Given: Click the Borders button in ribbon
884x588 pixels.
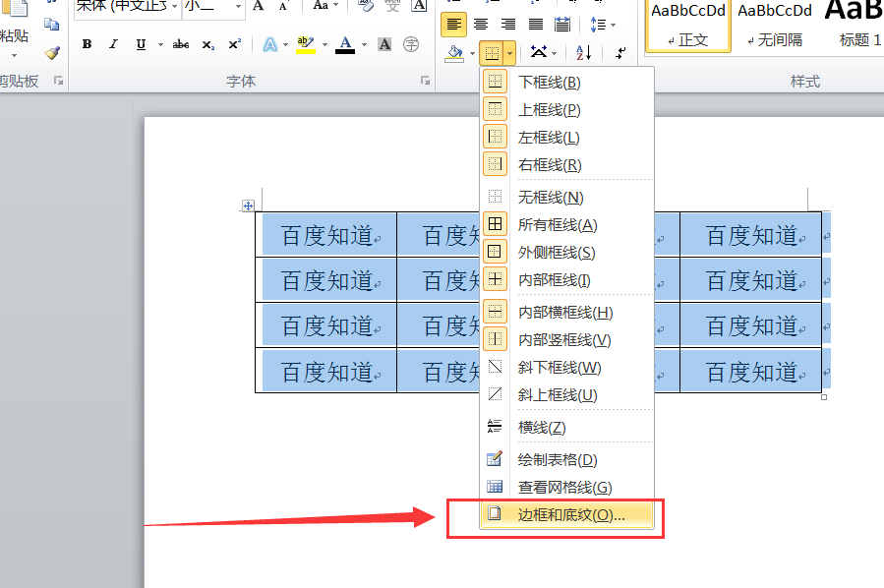Looking at the screenshot, I should (493, 53).
